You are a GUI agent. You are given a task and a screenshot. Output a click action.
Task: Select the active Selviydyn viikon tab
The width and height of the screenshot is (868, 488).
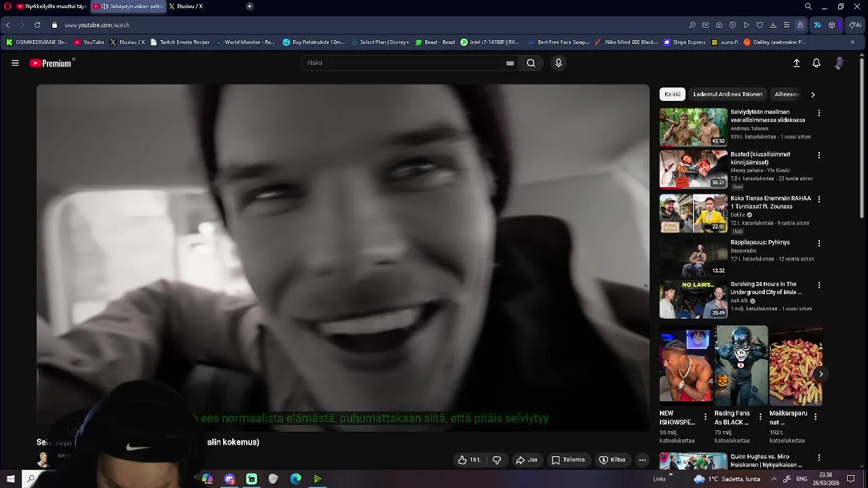click(x=127, y=6)
